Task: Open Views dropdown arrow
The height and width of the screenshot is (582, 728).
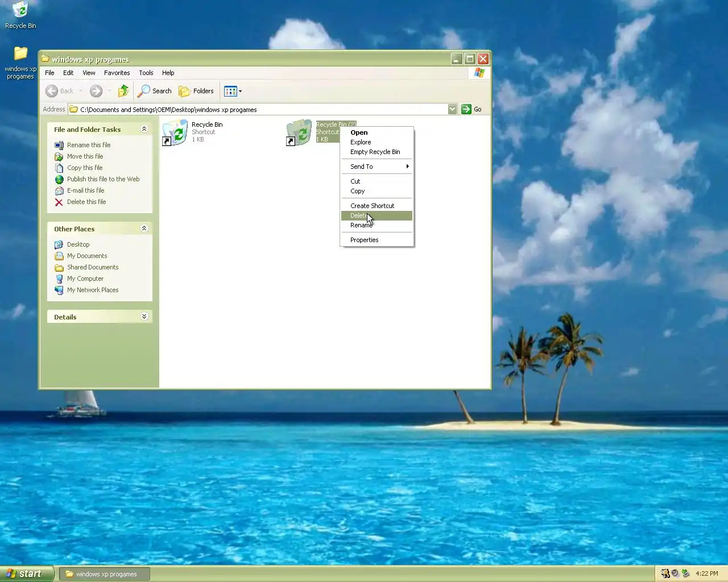Action: [241, 91]
